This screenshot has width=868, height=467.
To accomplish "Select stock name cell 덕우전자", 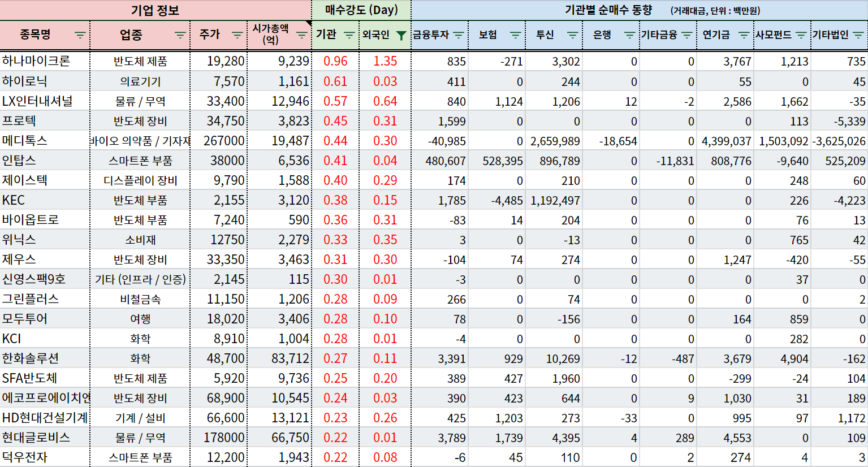I will click(45, 457).
